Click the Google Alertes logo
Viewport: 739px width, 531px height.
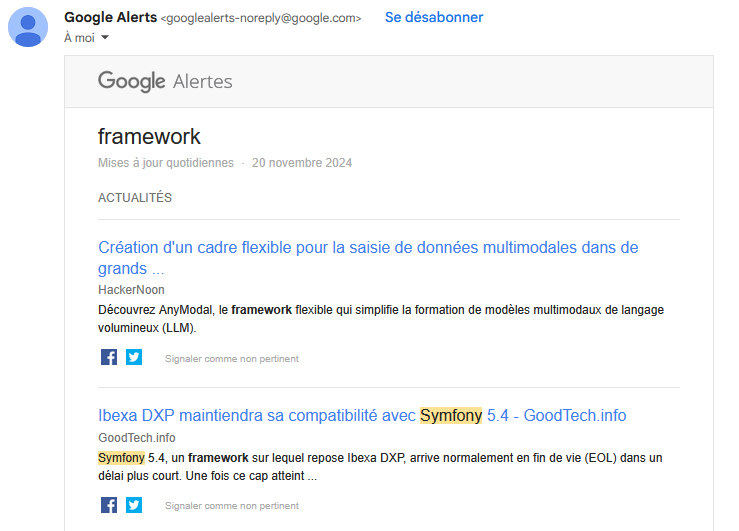165,81
